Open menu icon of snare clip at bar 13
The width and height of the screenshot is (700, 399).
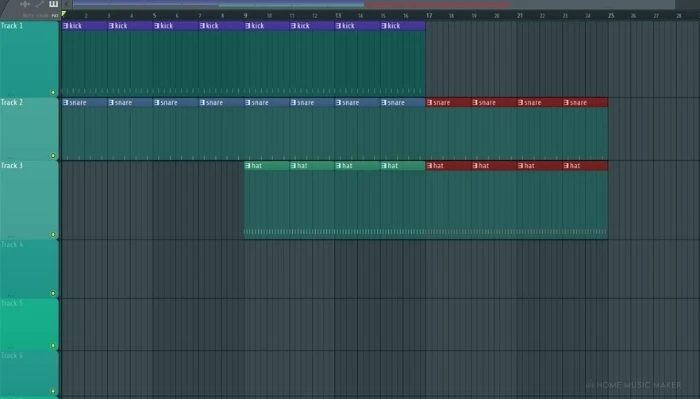pyautogui.click(x=338, y=103)
